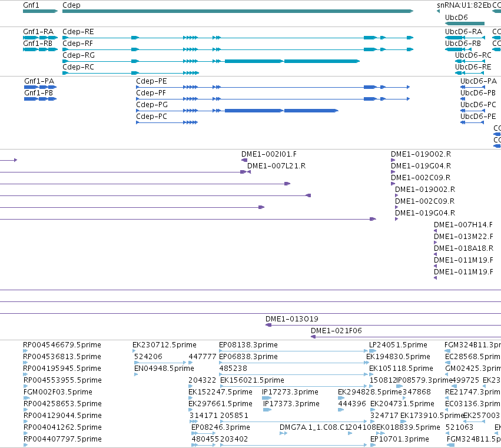Select the Gnf1-PB protein label

pyautogui.click(x=39, y=92)
